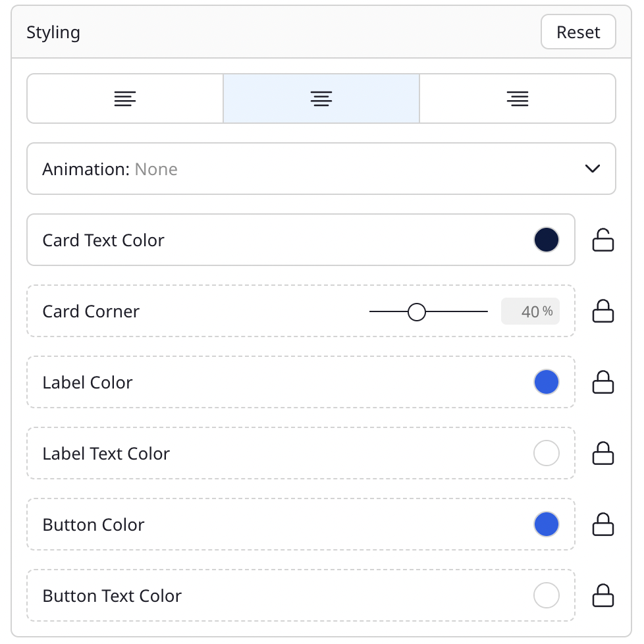
Task: Open the Label Color swatch
Action: coord(546,382)
